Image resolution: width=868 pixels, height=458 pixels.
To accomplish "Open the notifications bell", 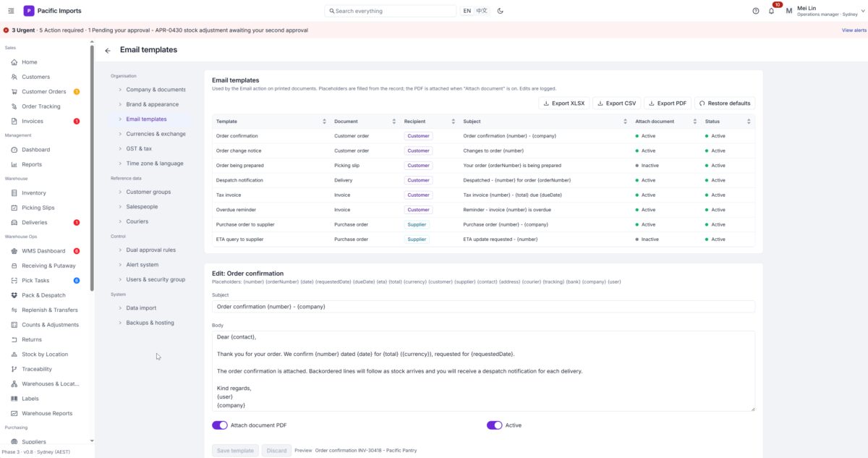I will 771,11.
